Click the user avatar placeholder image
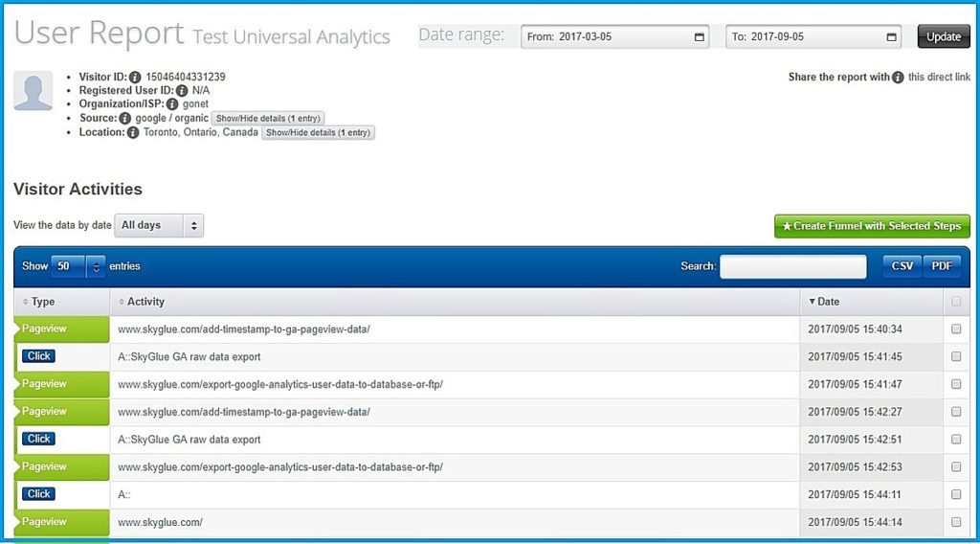The width and height of the screenshot is (980, 544). pos(33,90)
